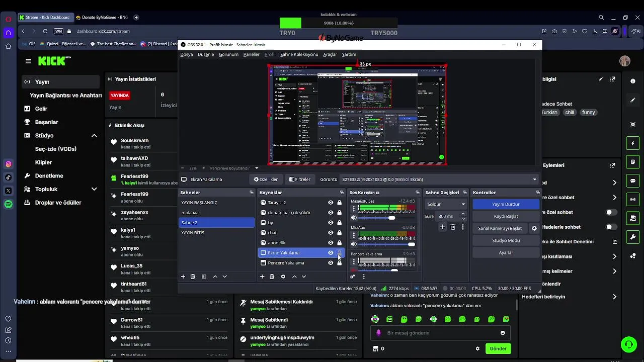The width and height of the screenshot is (644, 362).
Task: Mute the Mic/Aux speaker icon
Action: (x=354, y=244)
